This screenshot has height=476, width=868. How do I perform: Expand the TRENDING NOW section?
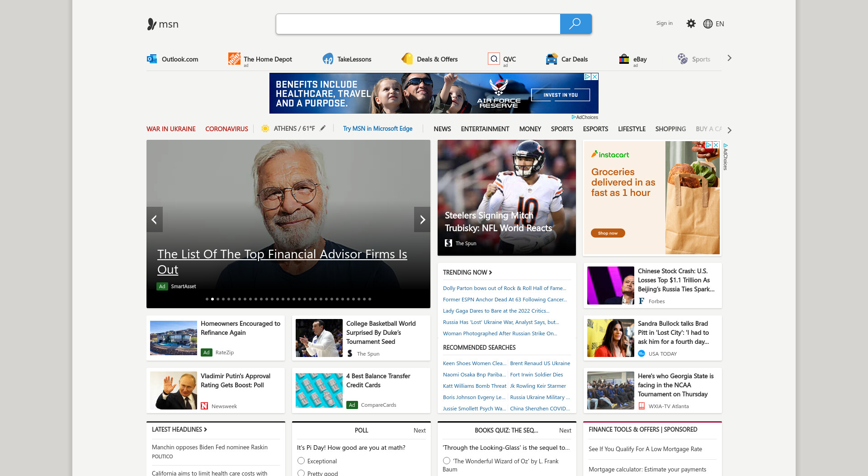pyautogui.click(x=467, y=272)
